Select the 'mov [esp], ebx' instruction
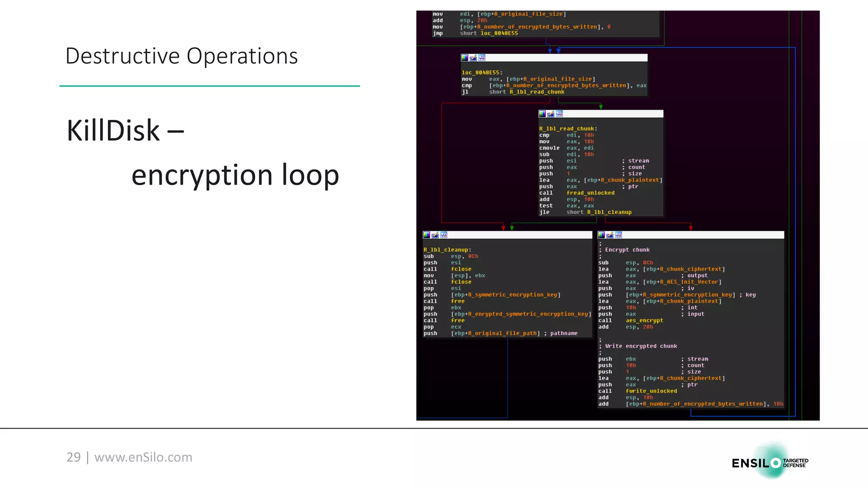The height and width of the screenshot is (488, 868). [454, 275]
